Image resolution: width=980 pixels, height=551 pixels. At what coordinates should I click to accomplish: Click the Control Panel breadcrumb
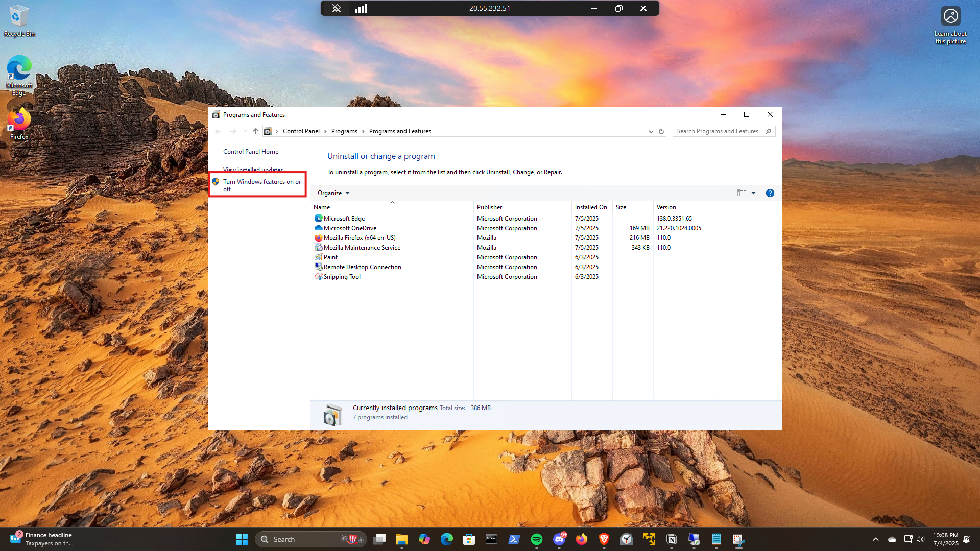(x=301, y=131)
